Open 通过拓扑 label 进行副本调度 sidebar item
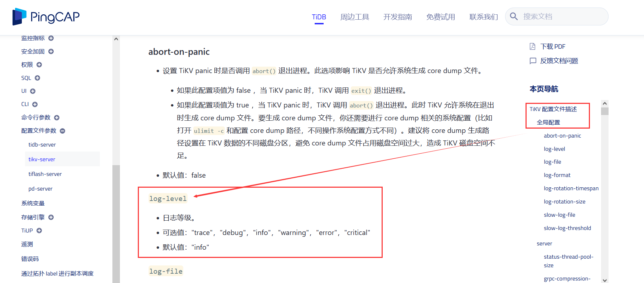 57,274
